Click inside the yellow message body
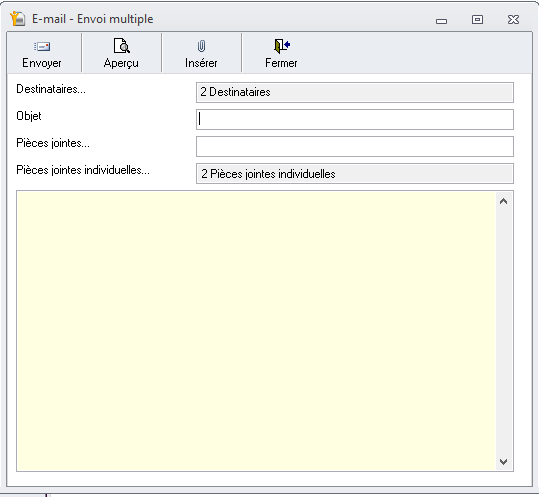This screenshot has width=539, height=497. coord(256,331)
